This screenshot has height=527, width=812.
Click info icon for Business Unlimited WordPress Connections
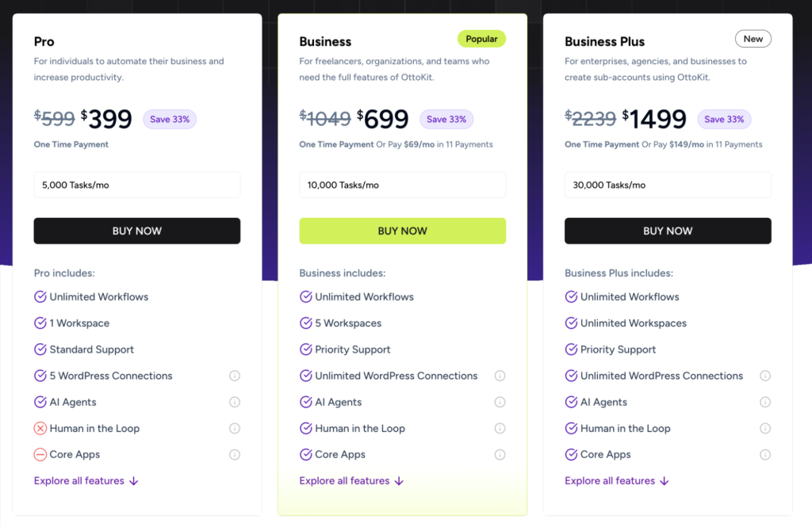[500, 376]
